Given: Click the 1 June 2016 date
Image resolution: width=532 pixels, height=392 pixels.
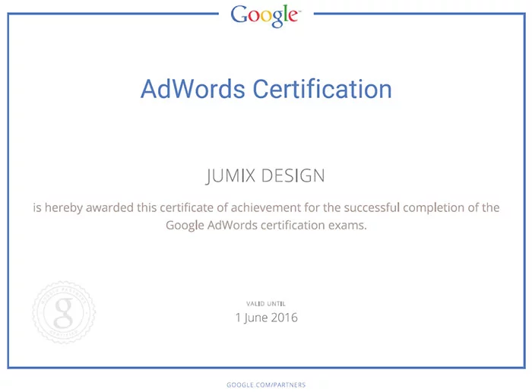Looking at the screenshot, I should pos(266,318).
